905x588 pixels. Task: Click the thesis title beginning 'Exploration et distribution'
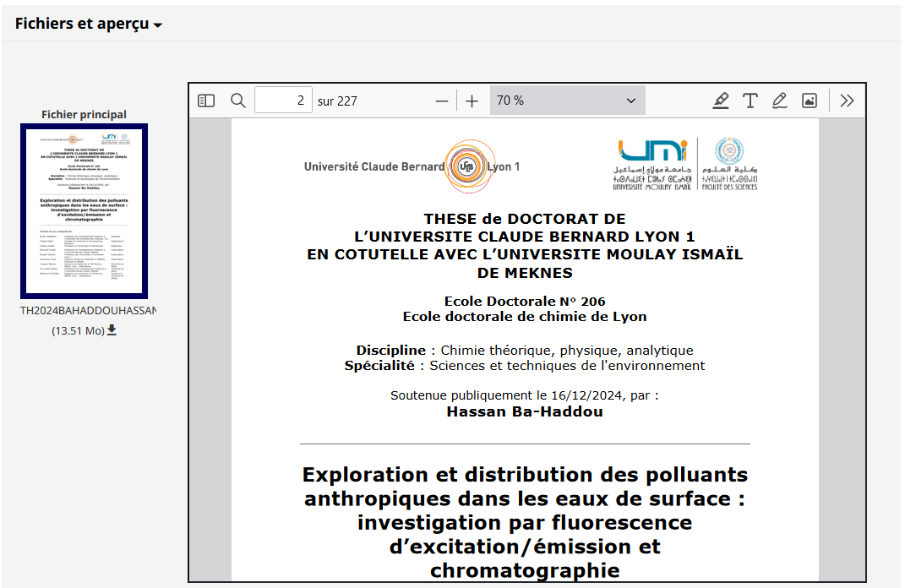[x=525, y=522]
